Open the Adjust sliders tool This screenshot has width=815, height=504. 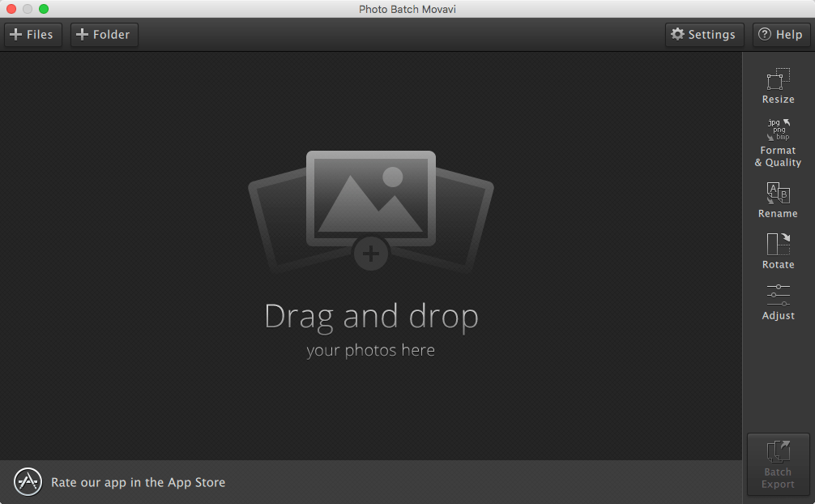(778, 302)
